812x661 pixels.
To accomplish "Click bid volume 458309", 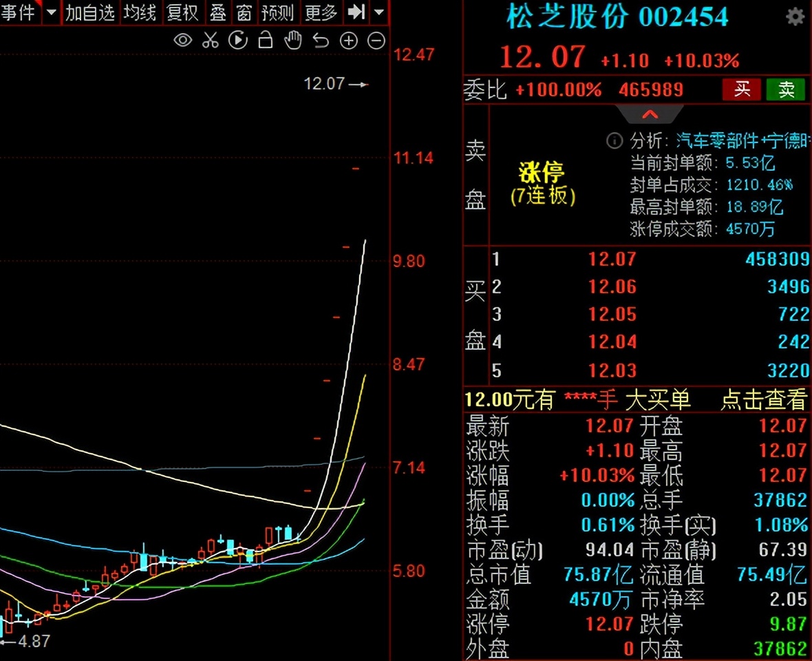I will (778, 259).
